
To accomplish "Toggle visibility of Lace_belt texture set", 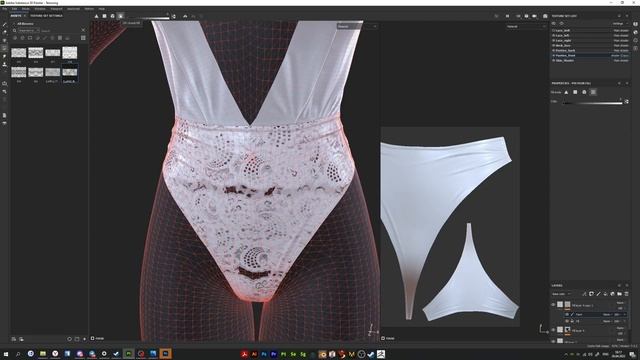I will click(x=553, y=31).
